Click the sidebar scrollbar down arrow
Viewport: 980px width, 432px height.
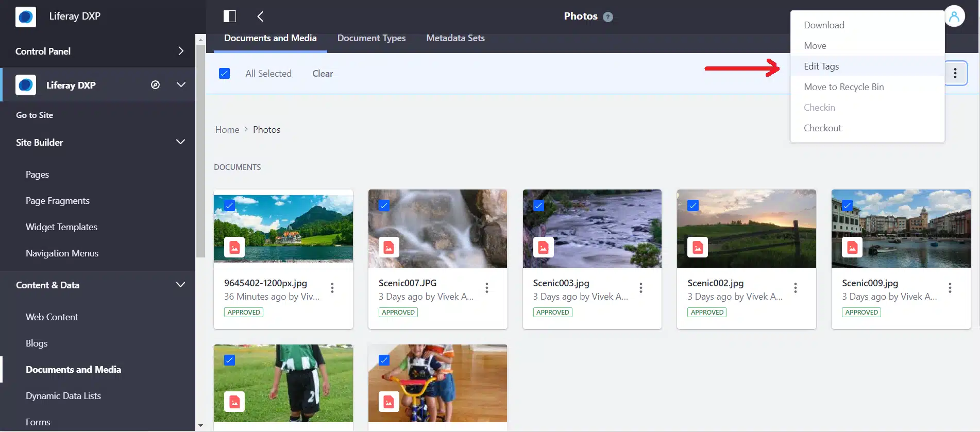click(x=200, y=426)
